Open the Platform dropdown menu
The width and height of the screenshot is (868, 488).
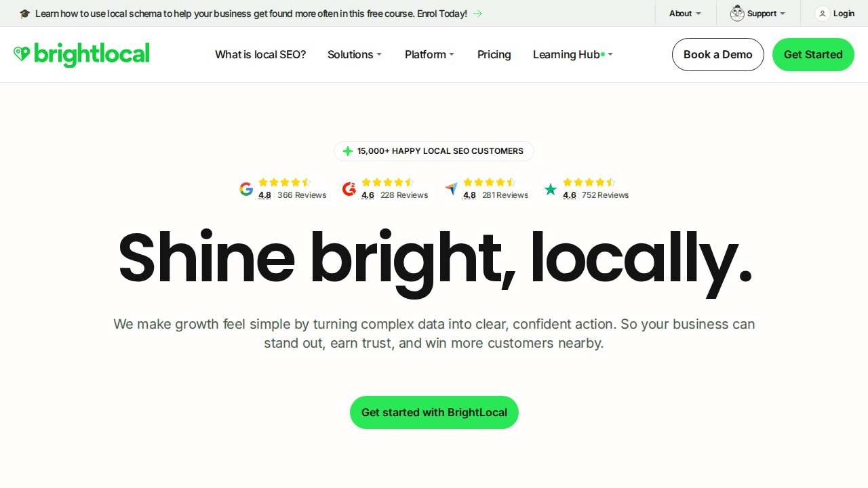[x=429, y=54]
